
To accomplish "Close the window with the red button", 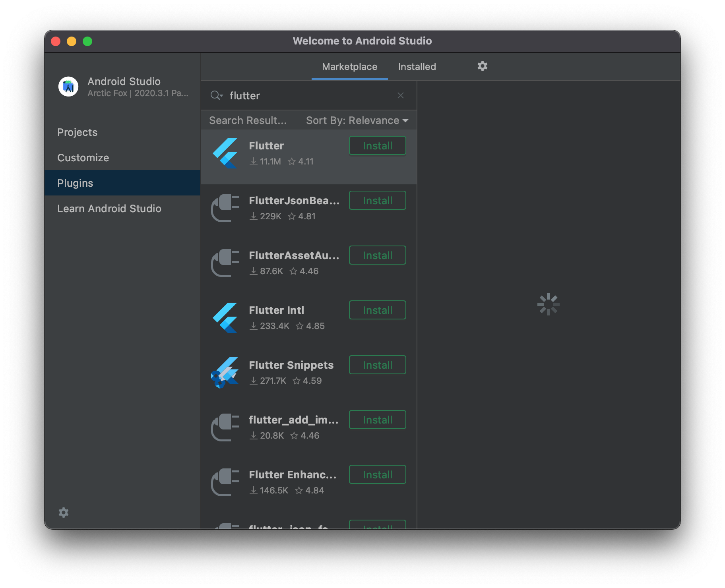I will pos(56,41).
